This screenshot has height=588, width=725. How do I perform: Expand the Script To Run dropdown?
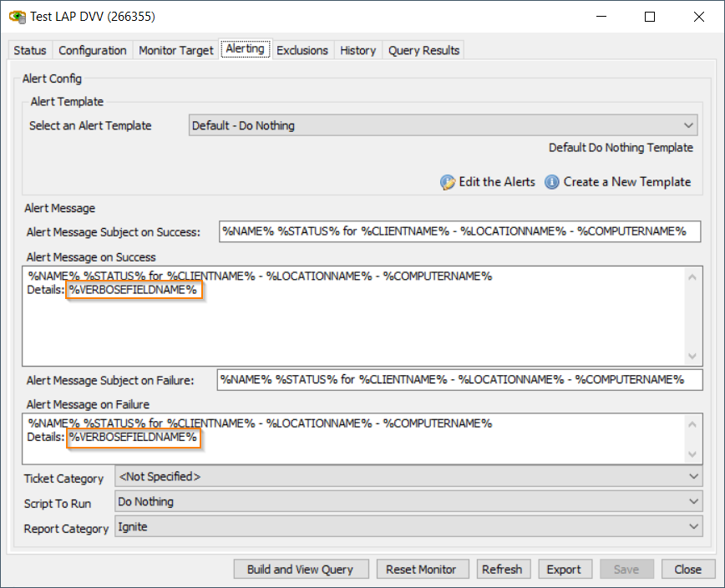(x=408, y=502)
